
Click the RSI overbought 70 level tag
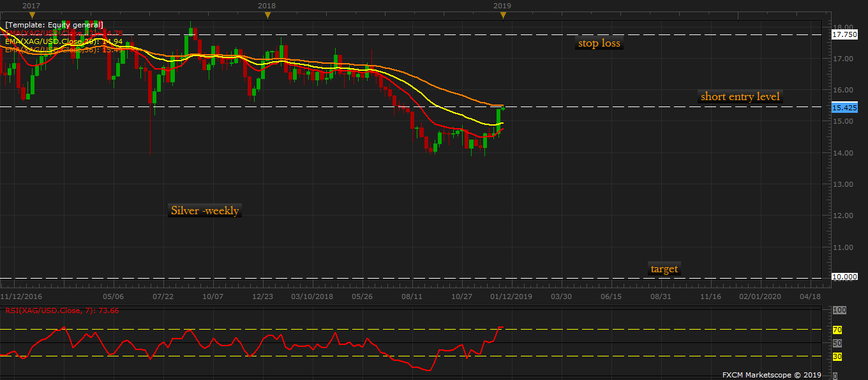click(x=837, y=330)
